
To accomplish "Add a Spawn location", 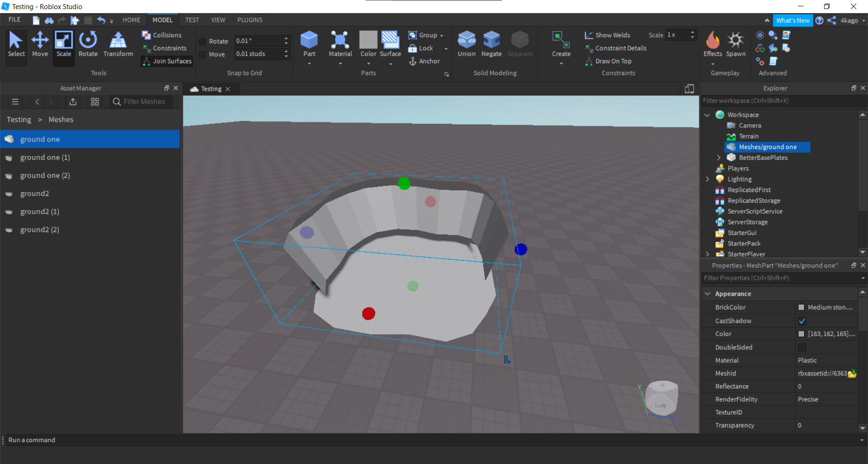I will [x=736, y=44].
